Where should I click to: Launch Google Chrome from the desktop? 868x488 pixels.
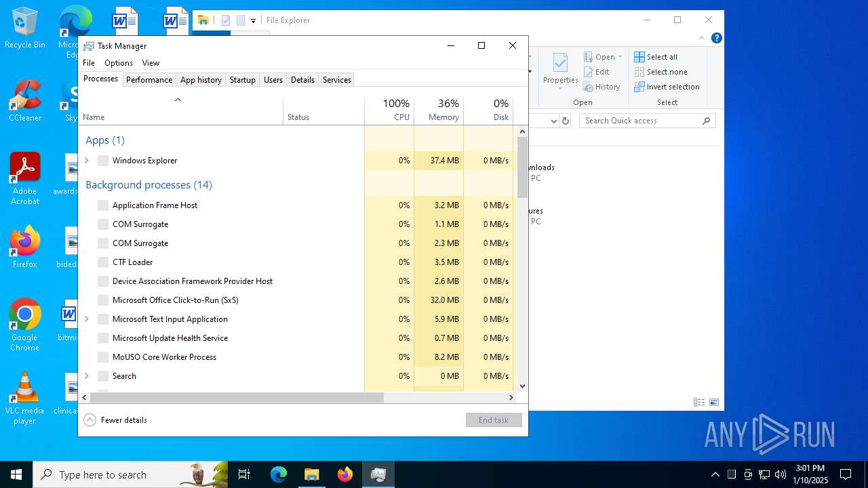pyautogui.click(x=25, y=325)
